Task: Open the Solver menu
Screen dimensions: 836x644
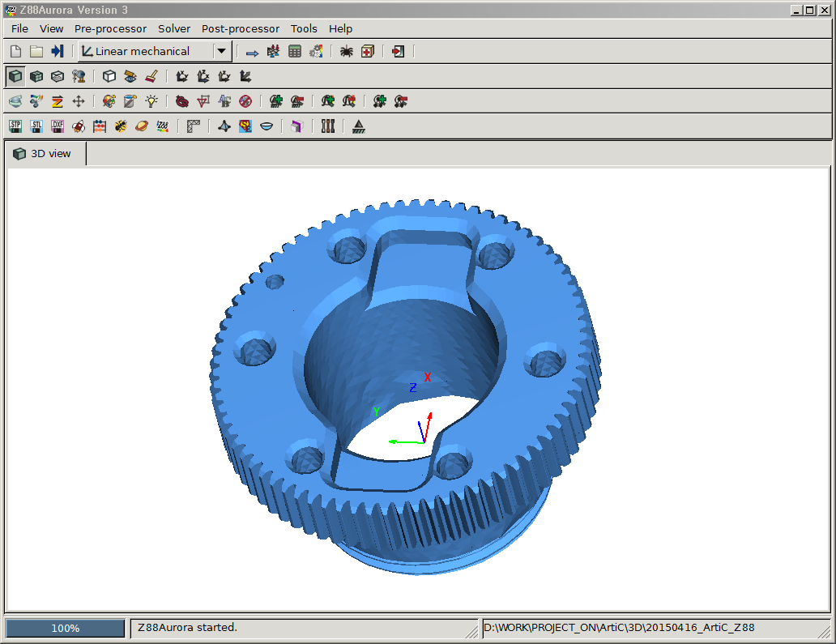Action: 173,28
